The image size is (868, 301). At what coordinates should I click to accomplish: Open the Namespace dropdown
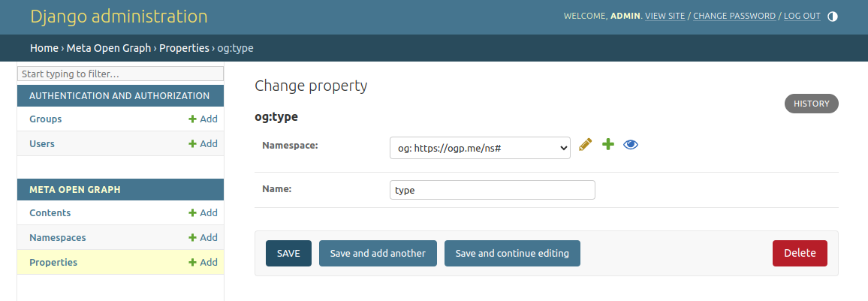pyautogui.click(x=480, y=148)
